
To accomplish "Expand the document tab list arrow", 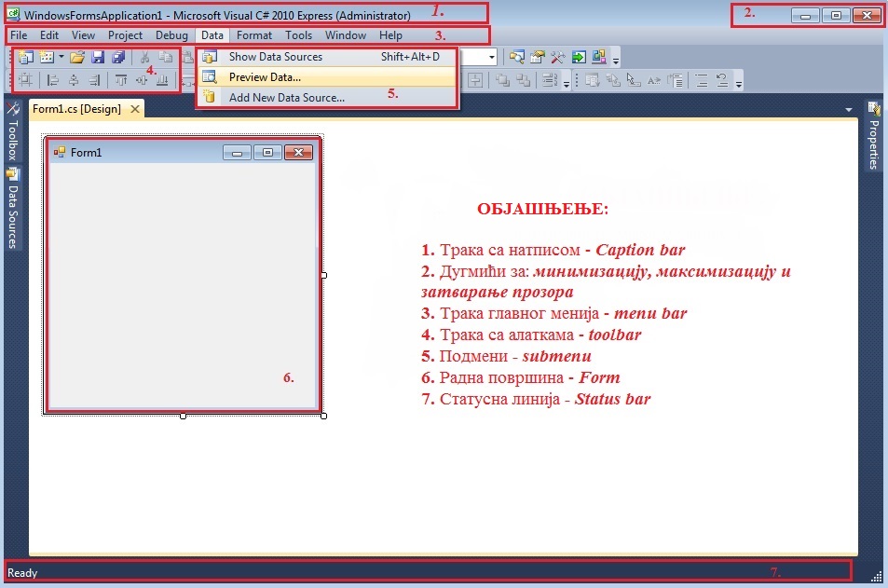I will point(849,110).
